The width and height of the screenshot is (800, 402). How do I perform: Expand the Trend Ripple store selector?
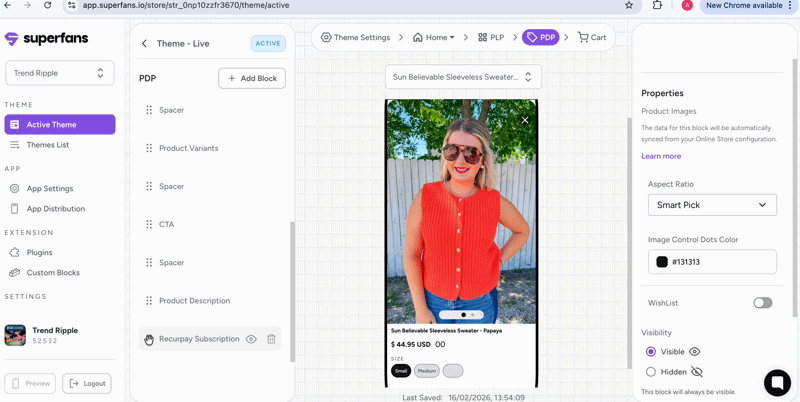click(x=60, y=73)
